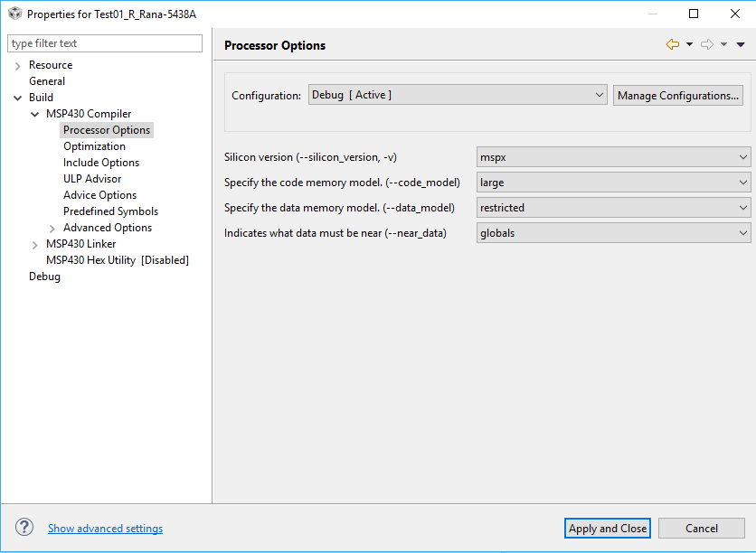Screen dimensions: 756x553
Task: Open the Configuration dropdown
Action: pos(458,95)
